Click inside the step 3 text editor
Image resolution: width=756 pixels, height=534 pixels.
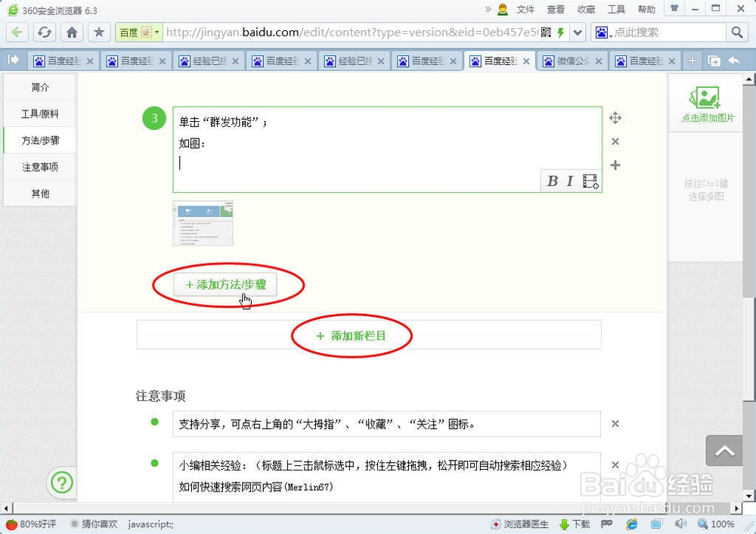[x=388, y=150]
